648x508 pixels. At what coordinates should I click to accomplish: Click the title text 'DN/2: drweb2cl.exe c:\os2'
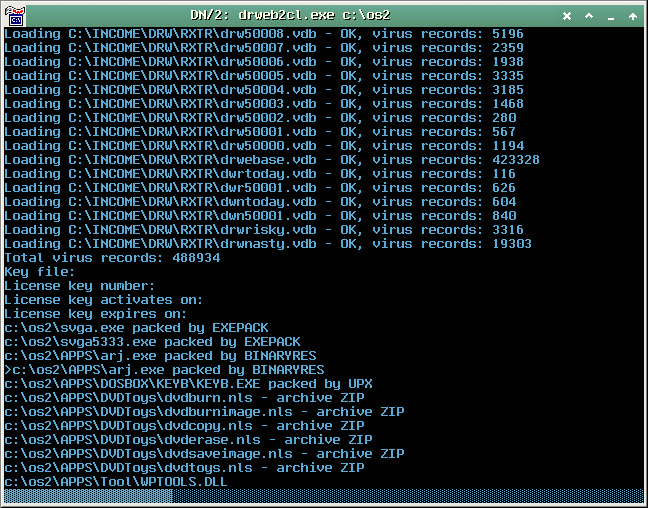tap(290, 15)
